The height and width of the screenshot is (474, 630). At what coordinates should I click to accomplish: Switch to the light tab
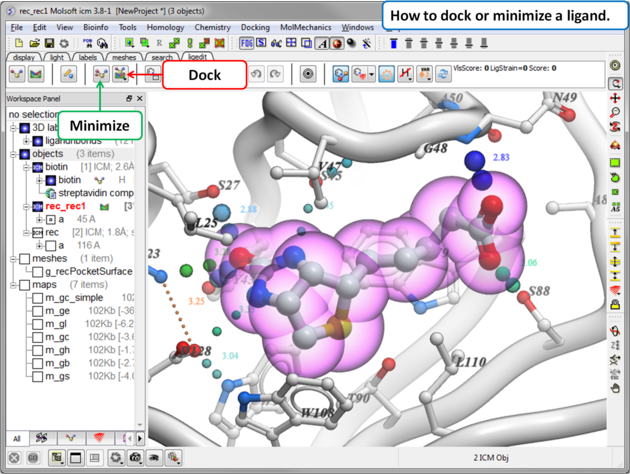point(57,57)
